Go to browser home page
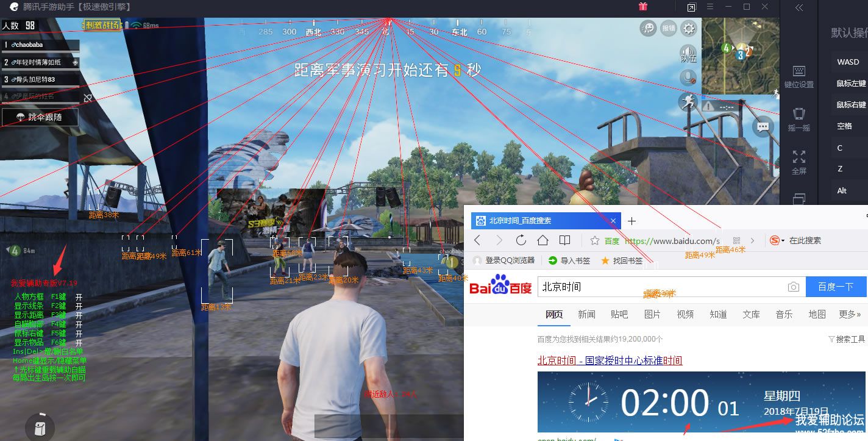This screenshot has width=868, height=441. [x=542, y=240]
